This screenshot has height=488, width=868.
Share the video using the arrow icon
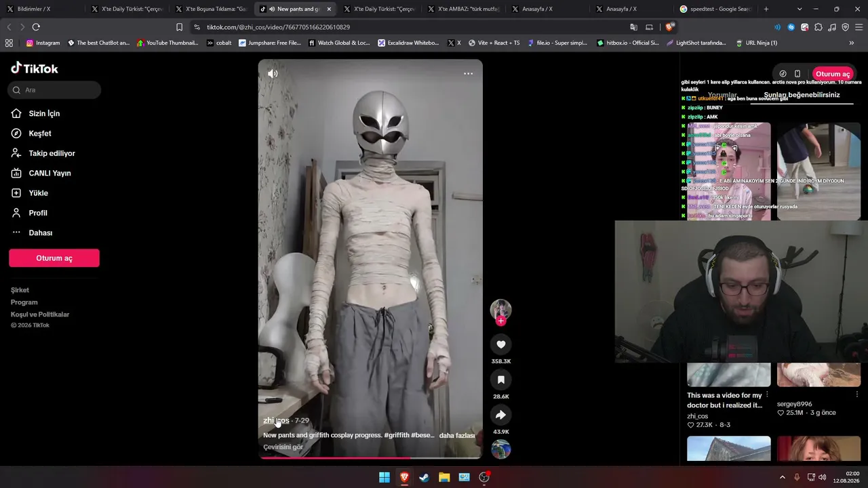pos(501,415)
